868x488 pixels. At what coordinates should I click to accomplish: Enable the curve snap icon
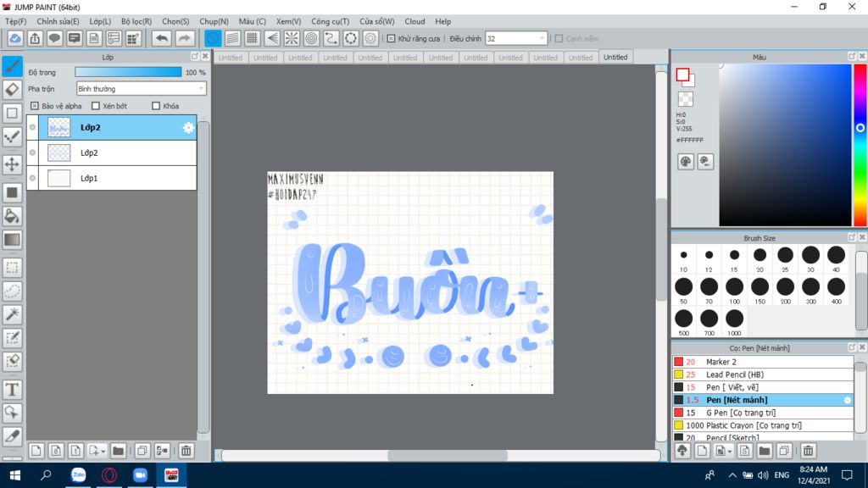click(331, 38)
